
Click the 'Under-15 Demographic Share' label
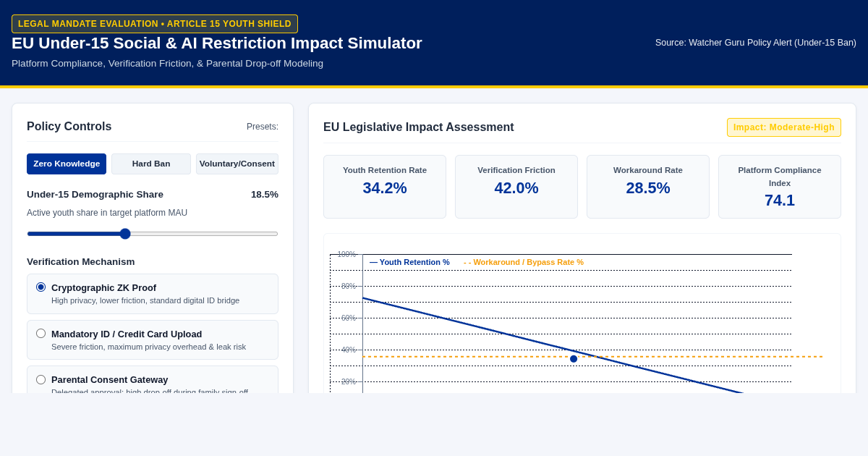pyautogui.click(x=95, y=195)
